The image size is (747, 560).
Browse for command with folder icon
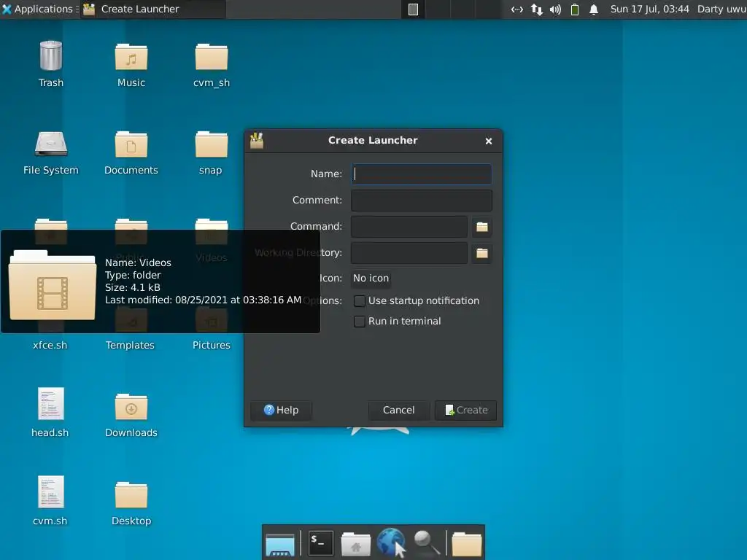(x=482, y=227)
